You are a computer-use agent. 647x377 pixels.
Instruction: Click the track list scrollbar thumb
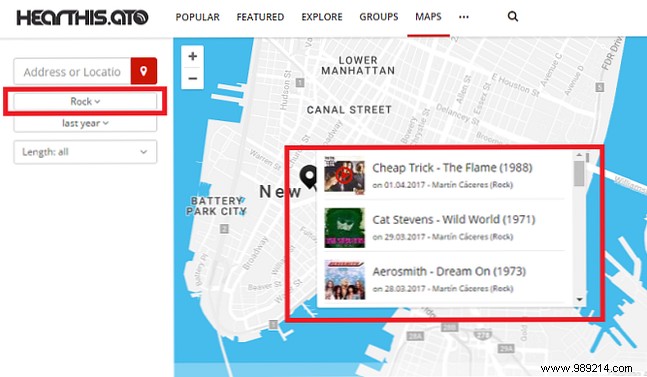[579, 173]
